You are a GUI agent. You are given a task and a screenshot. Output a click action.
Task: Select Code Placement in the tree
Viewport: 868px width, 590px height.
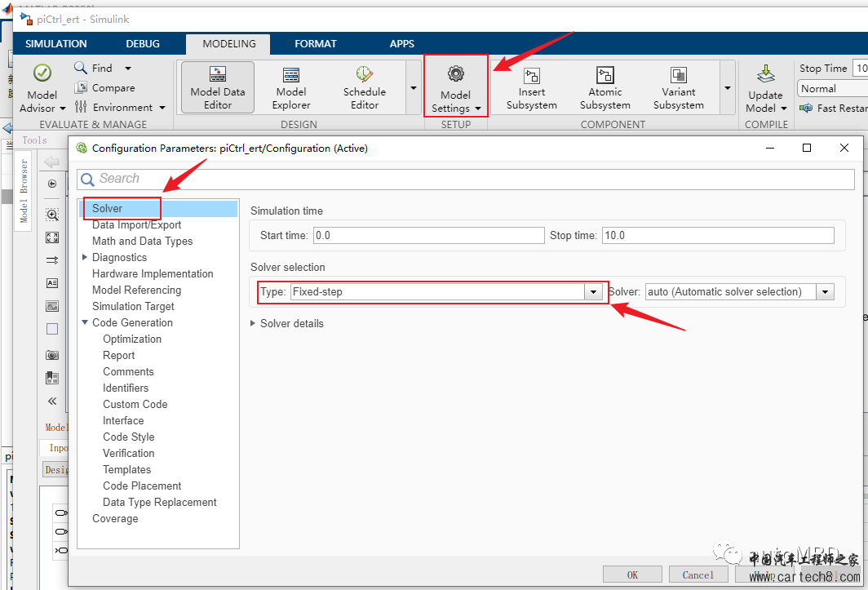point(142,486)
